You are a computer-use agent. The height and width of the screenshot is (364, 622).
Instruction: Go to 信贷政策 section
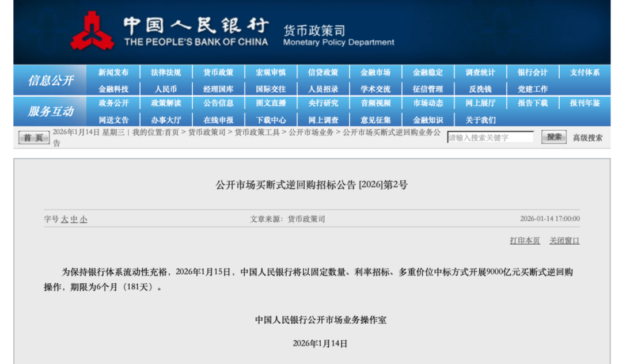[x=323, y=72]
